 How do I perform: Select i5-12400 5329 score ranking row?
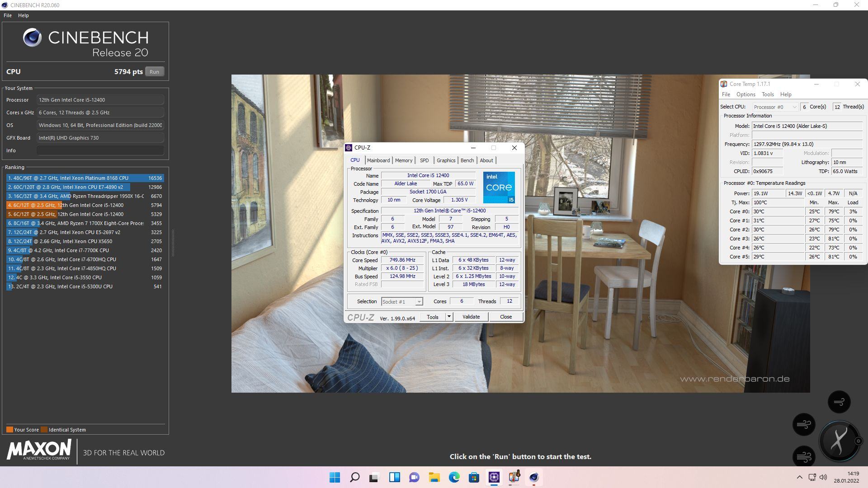click(x=85, y=214)
